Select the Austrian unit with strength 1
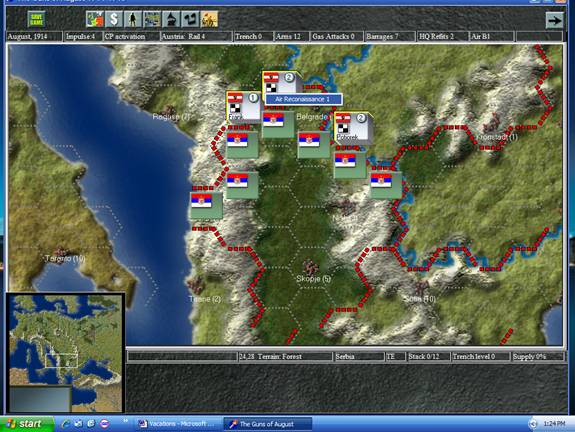This screenshot has width=575, height=432. point(243,106)
